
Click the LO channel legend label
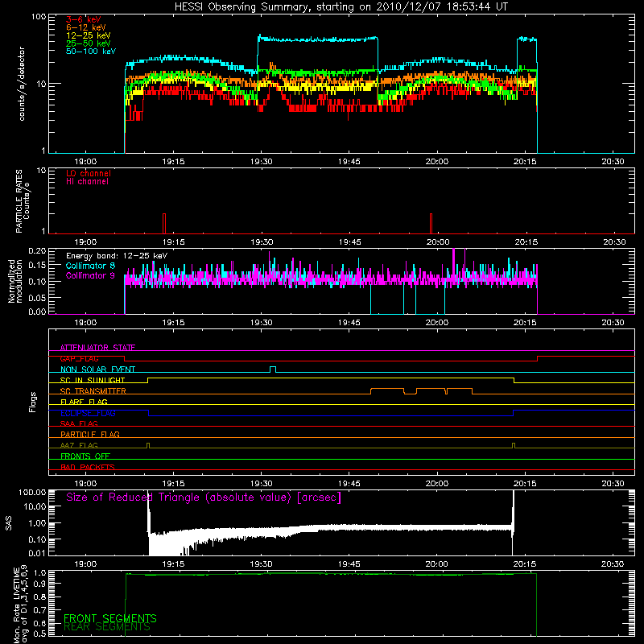[89, 173]
